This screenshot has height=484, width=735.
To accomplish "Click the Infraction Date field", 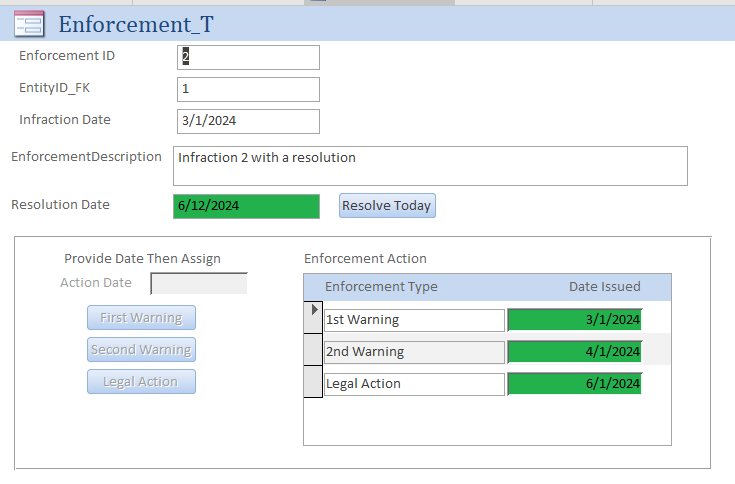I will click(x=249, y=122).
